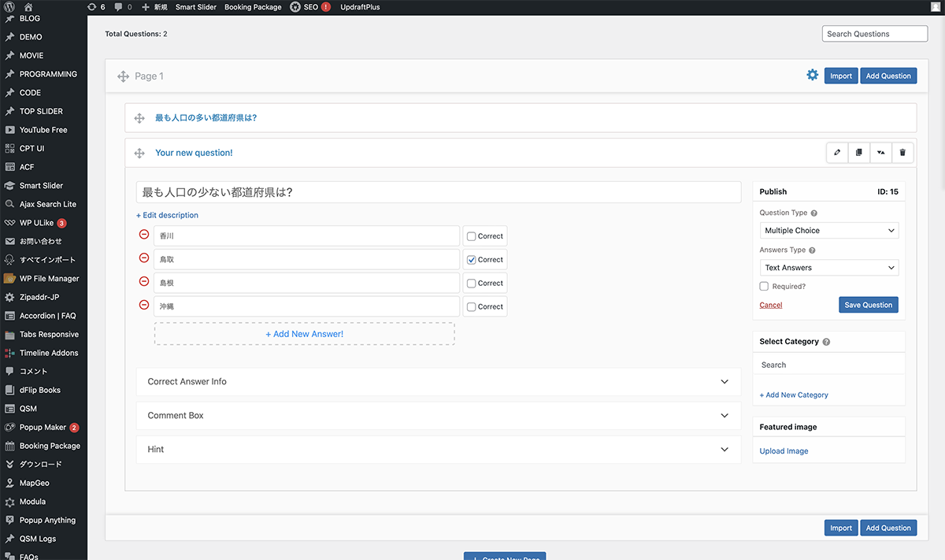Remove the 沖縄 answer with red minus icon
Viewport: 945px width, 560px height.
pos(144,306)
